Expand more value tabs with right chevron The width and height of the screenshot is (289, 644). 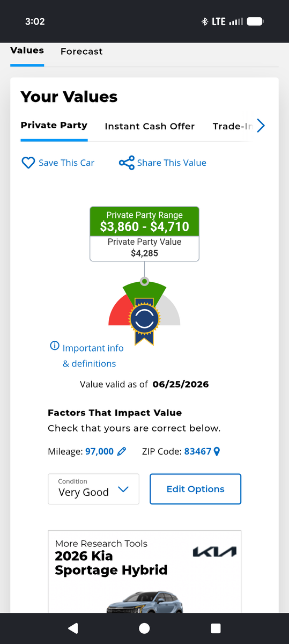point(261,126)
